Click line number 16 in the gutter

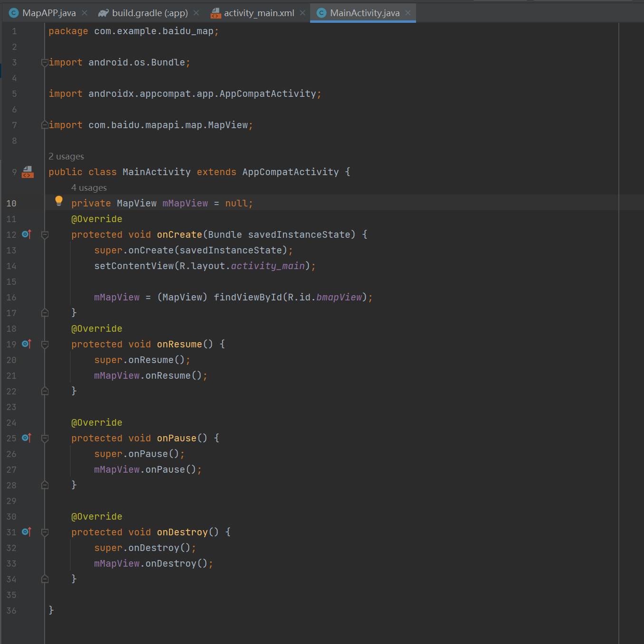pos(11,297)
